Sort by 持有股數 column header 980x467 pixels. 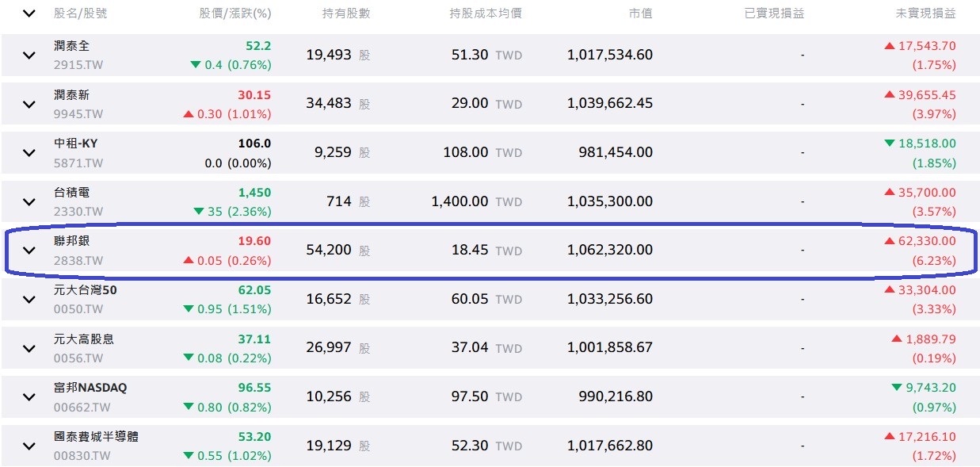pos(346,13)
